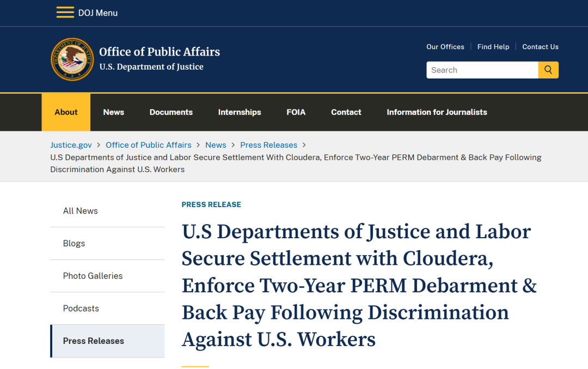Click the PRESS RELEASE label above headline
Viewport: 588px width, 369px height.
tap(211, 204)
